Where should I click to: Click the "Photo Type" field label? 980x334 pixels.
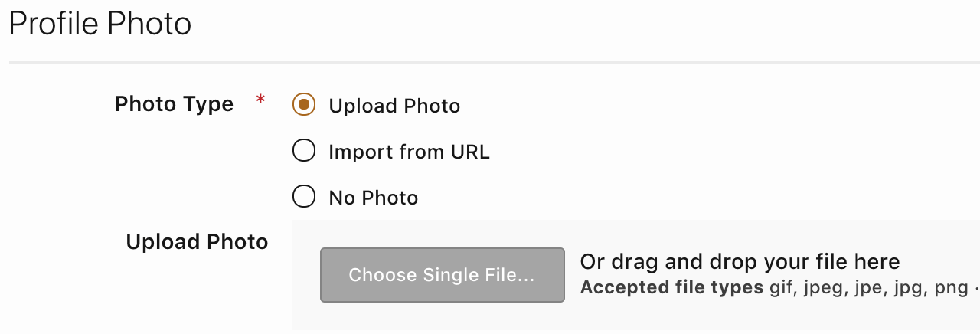tap(174, 103)
